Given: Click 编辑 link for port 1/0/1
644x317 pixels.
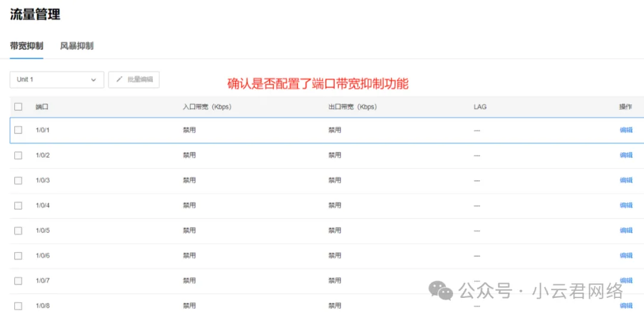Looking at the screenshot, I should point(626,130).
